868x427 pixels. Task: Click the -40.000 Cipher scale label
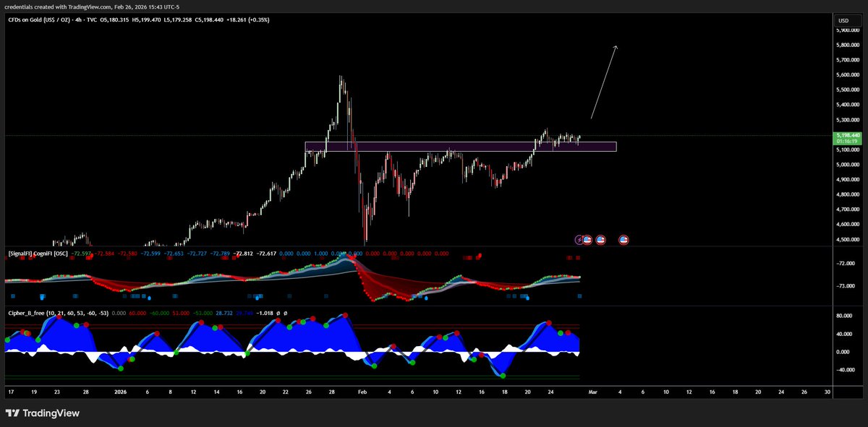(845, 369)
